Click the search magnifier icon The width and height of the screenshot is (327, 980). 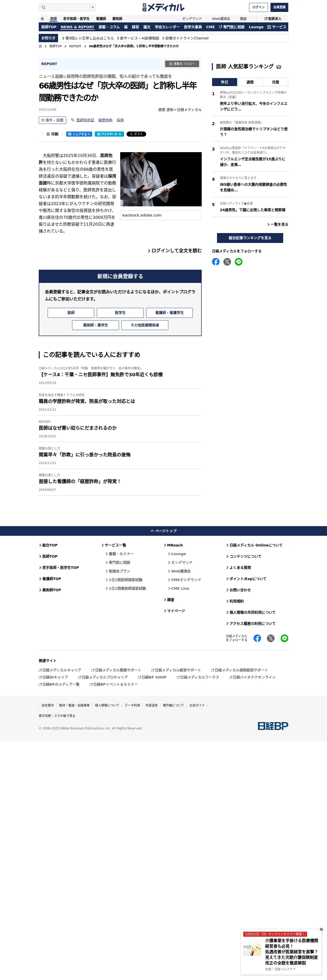[43, 7]
